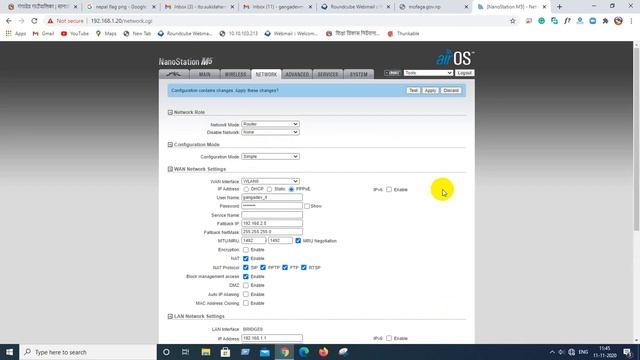Toggle the Show password checkbox
Viewport: 640px width, 360px height.
click(307, 206)
